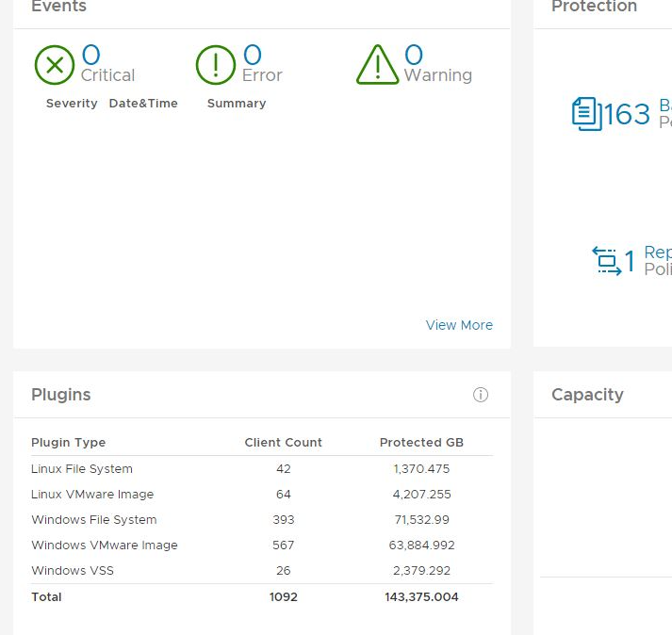This screenshot has height=635, width=672.
Task: Select the Windows VSS plugin row
Action: tap(73, 571)
